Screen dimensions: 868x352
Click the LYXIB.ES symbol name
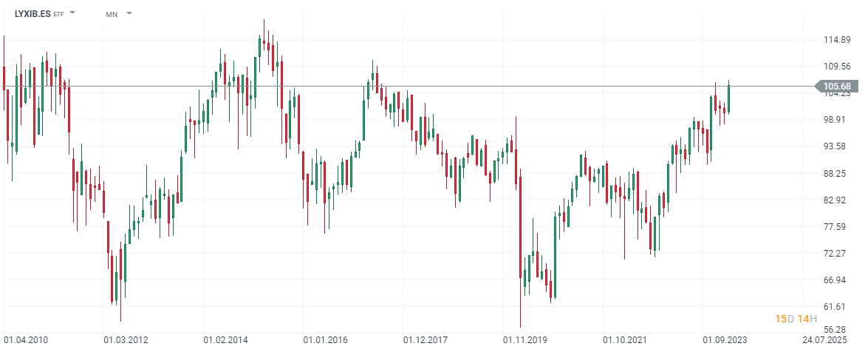tap(33, 14)
